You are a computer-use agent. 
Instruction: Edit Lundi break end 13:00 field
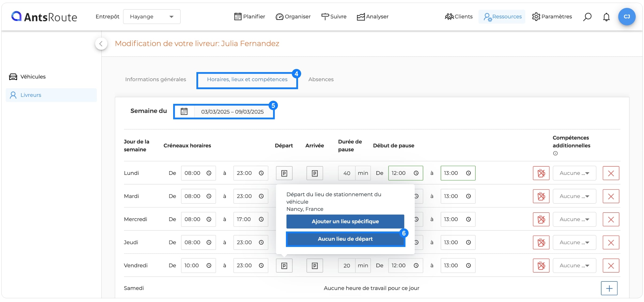(x=458, y=173)
